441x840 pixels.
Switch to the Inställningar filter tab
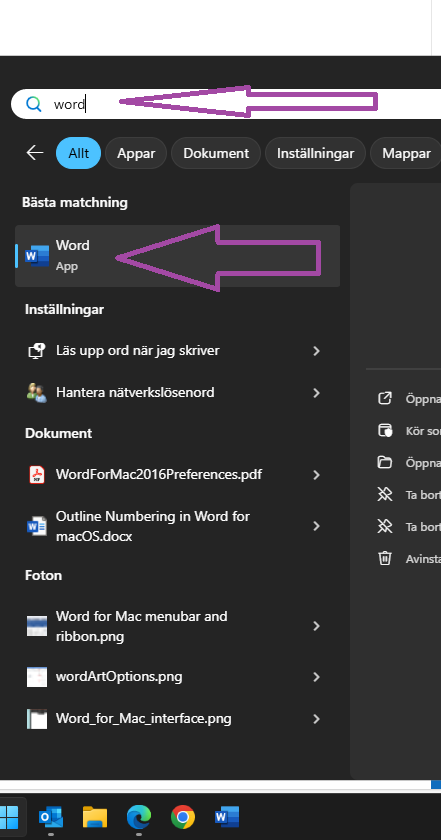(x=315, y=153)
